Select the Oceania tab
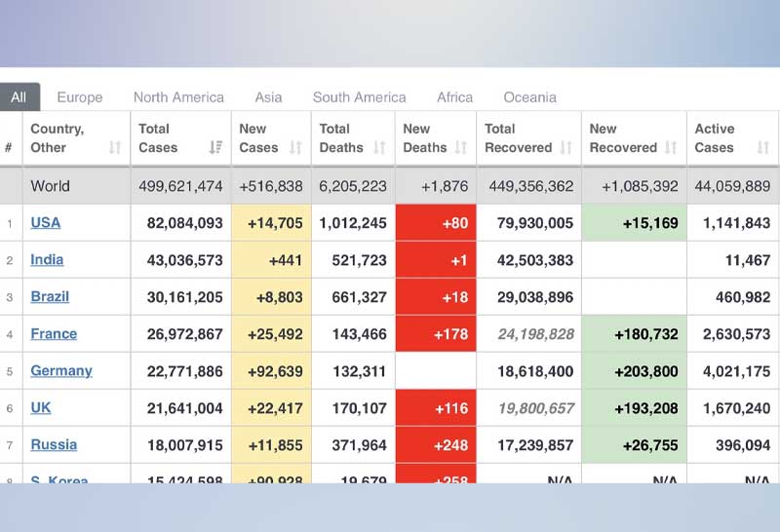 [529, 97]
